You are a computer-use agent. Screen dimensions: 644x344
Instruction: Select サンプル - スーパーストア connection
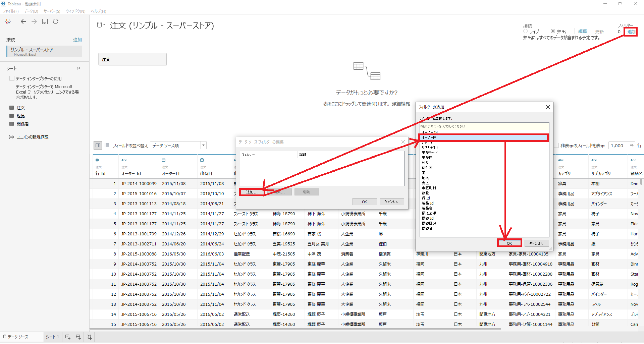(44, 52)
